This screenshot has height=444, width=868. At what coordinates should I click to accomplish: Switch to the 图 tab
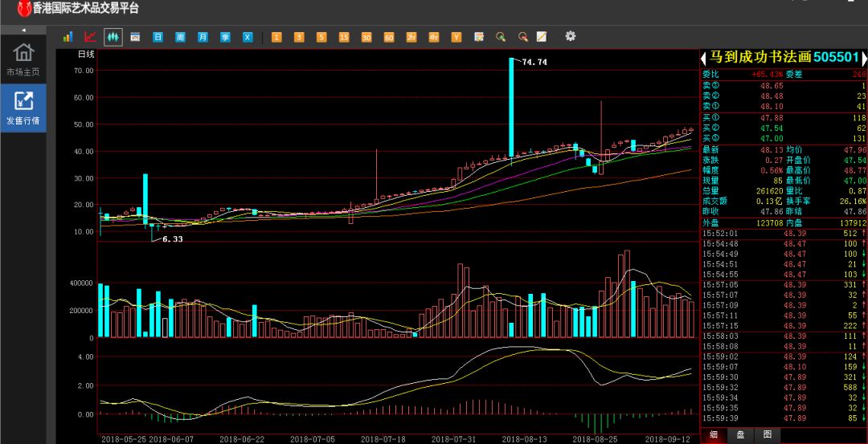[x=768, y=435]
